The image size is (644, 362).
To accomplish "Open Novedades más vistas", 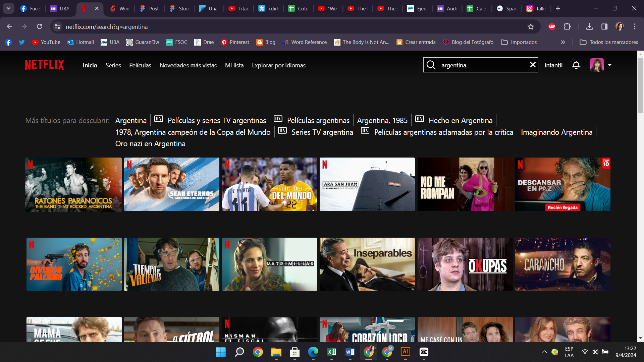I will point(188,65).
